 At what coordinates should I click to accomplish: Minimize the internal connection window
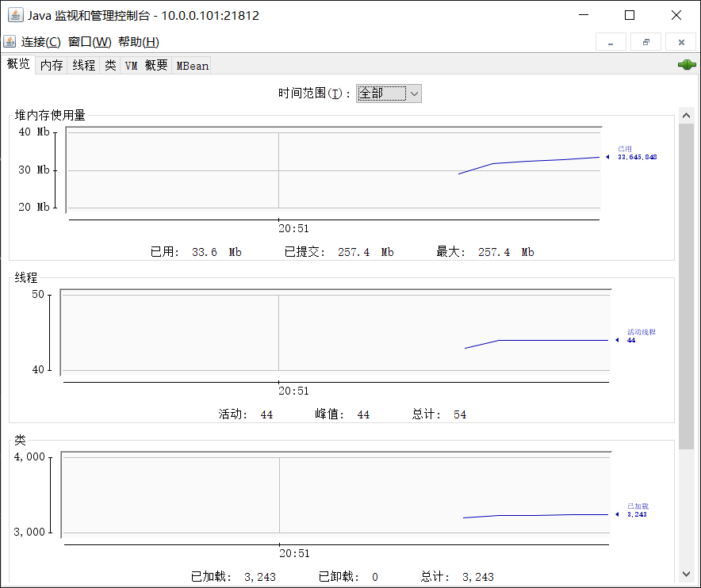coord(611,42)
